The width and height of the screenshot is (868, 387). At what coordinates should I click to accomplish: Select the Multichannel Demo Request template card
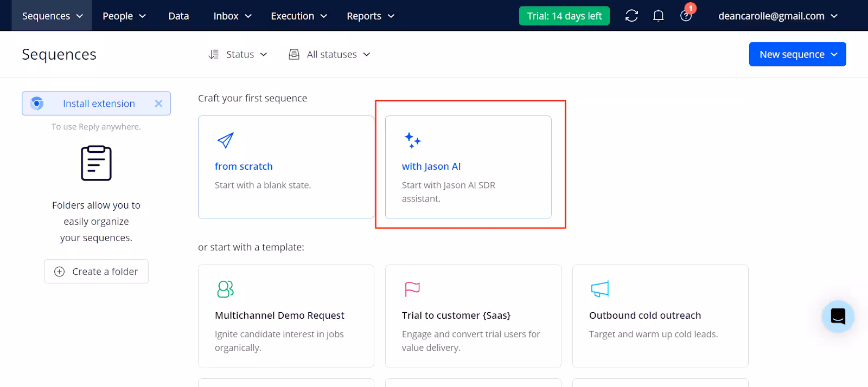coord(286,315)
